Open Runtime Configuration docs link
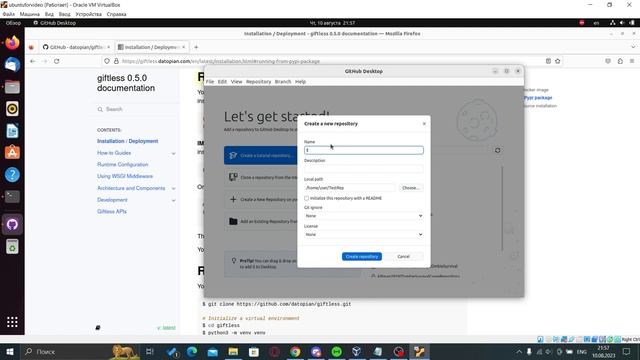Viewport: 640px width, 360px height. 122,164
